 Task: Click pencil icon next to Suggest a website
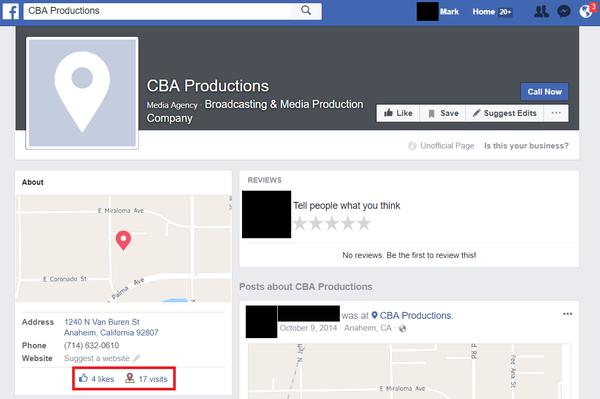(x=136, y=358)
